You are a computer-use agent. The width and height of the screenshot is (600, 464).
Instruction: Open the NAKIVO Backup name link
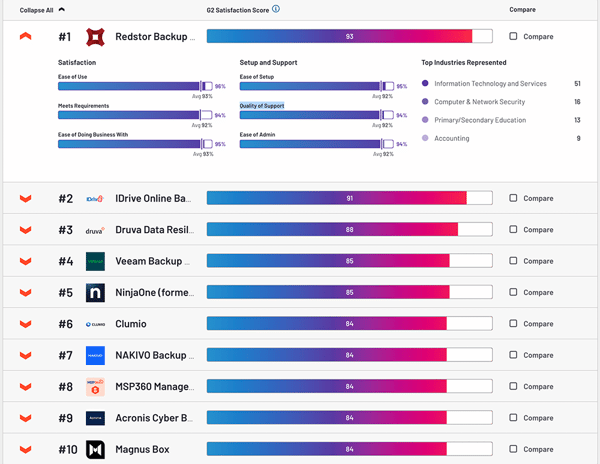(x=155, y=355)
